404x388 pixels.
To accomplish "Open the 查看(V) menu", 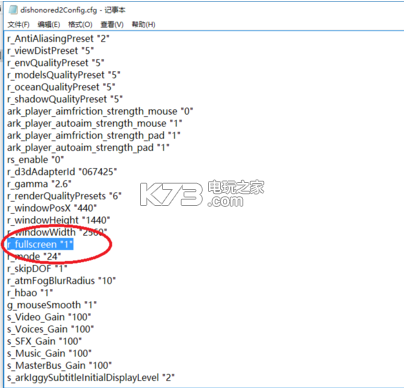I will click(112, 24).
